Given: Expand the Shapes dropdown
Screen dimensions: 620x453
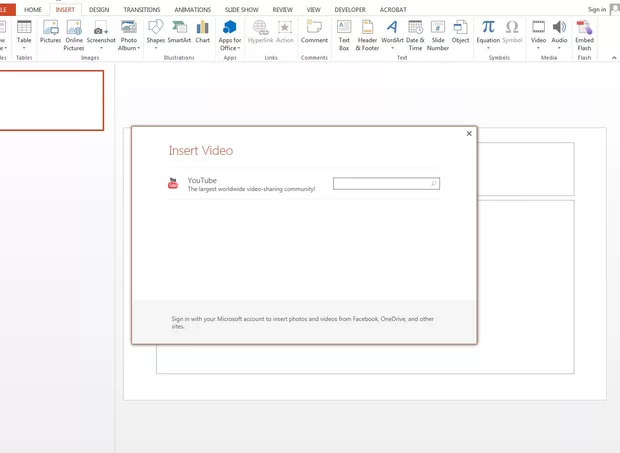Looking at the screenshot, I should [156, 48].
